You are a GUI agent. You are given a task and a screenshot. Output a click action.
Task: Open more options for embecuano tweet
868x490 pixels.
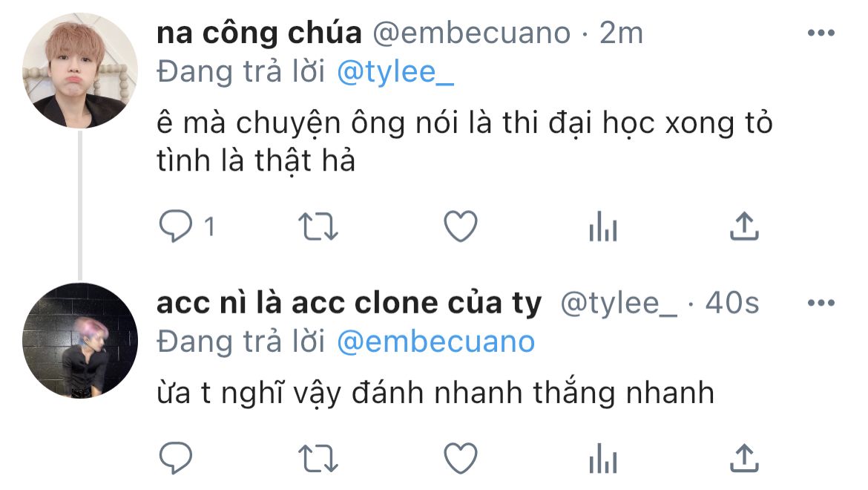pos(821,33)
